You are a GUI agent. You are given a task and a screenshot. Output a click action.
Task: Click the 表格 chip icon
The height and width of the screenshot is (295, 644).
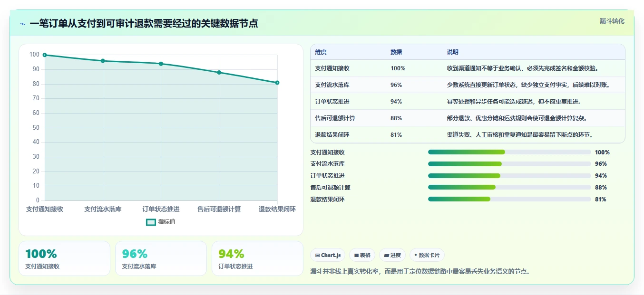[x=356, y=255]
